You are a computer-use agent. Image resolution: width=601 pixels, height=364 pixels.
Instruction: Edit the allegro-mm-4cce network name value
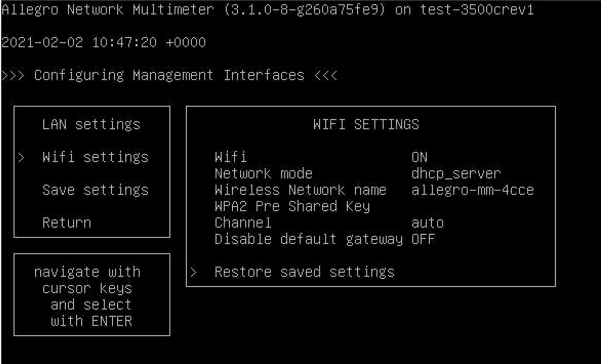tap(472, 190)
